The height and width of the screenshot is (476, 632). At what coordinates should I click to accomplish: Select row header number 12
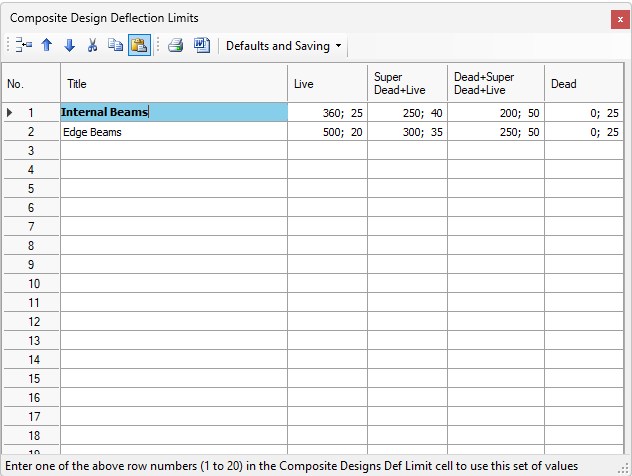coord(31,322)
